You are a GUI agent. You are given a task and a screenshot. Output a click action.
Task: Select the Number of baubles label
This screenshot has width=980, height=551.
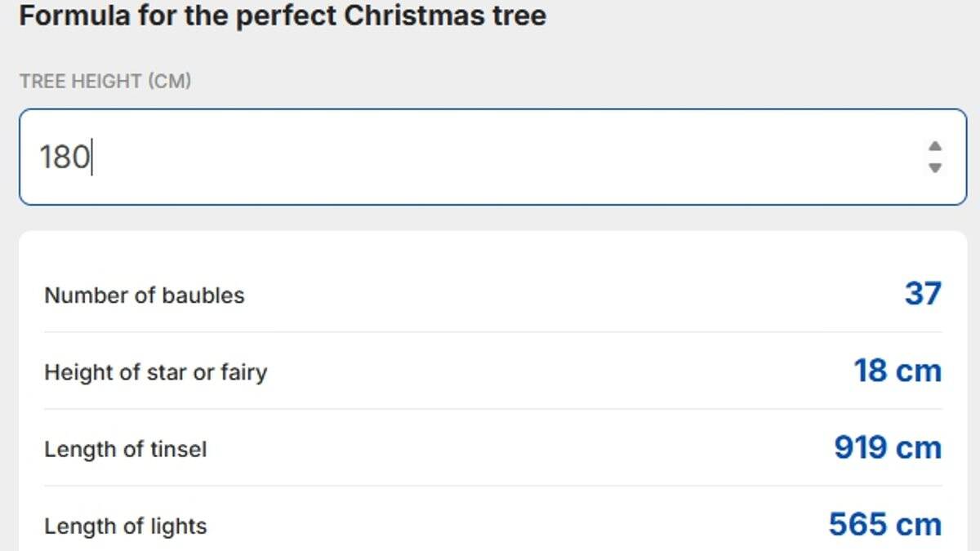144,295
